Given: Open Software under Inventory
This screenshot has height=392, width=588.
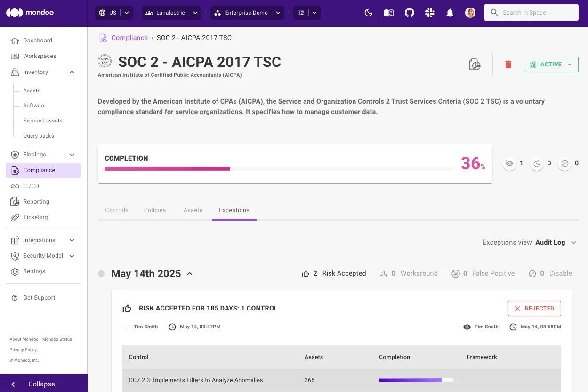Looking at the screenshot, I should [x=34, y=106].
